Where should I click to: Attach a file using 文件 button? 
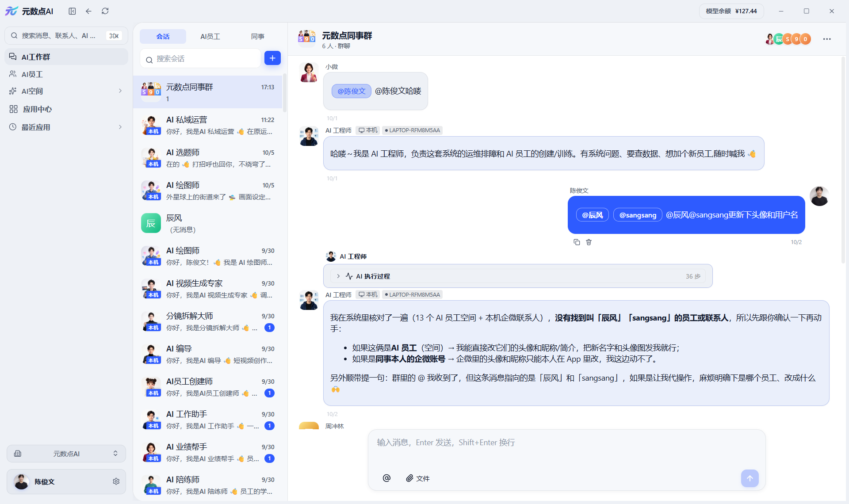tap(418, 478)
